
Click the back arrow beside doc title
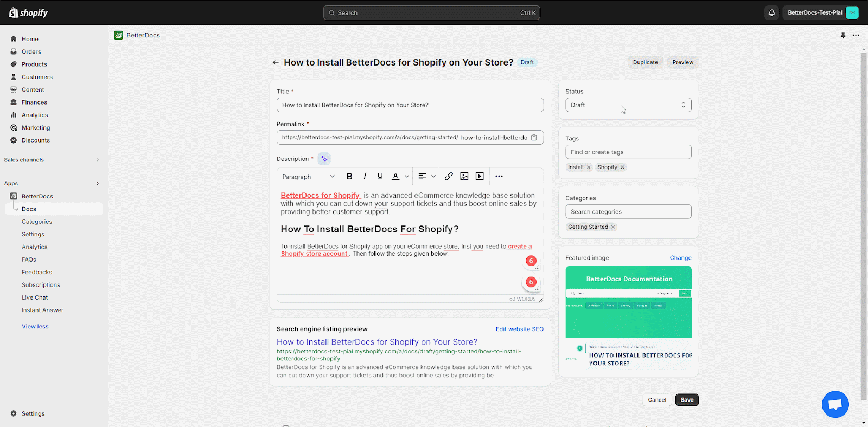click(x=276, y=62)
